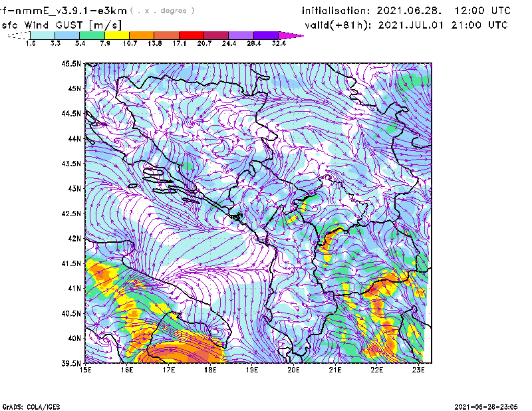The image size is (532, 411).
Task: Click the 'initialisation: 2021.06.28. 12:00 UTC' text
Action: 406,11
